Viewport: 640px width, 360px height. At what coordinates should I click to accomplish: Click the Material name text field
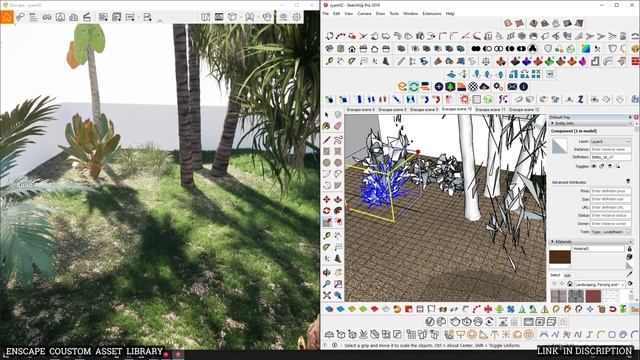(x=598, y=249)
